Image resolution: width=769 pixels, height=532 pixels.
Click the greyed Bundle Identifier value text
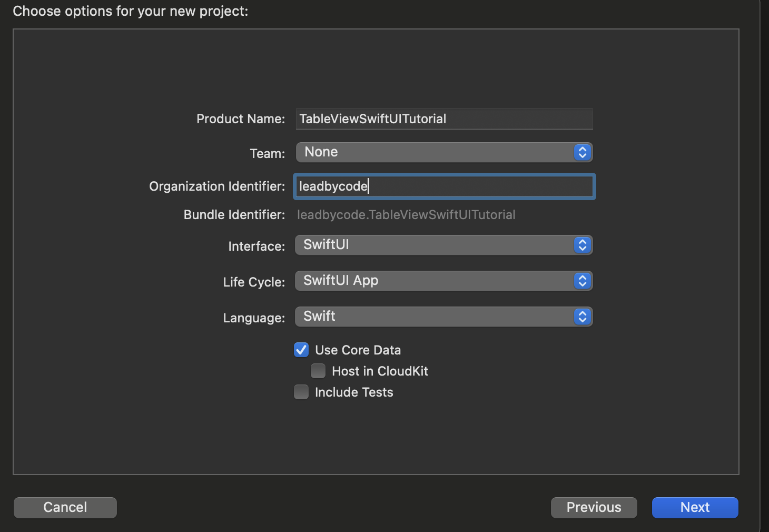[406, 215]
